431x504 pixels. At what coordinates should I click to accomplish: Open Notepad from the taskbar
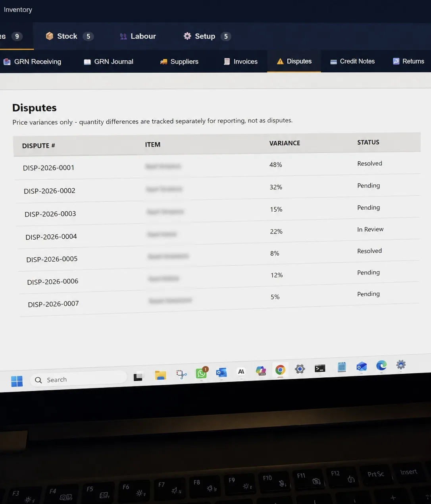[342, 367]
